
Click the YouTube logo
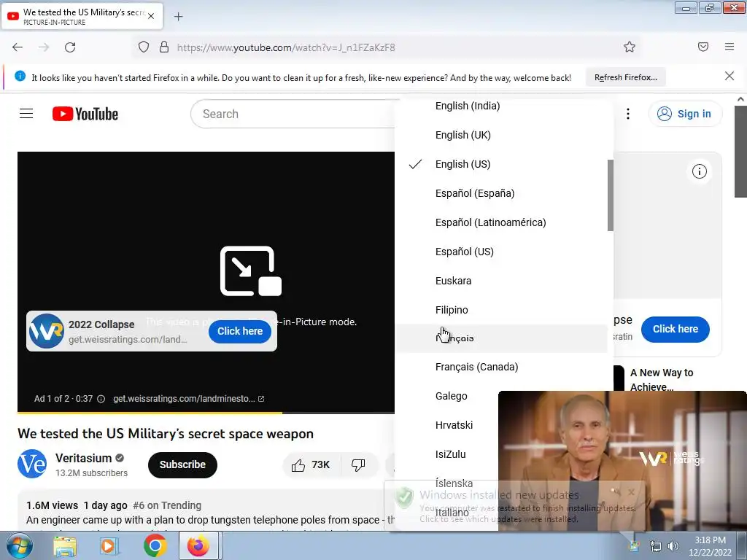click(85, 114)
